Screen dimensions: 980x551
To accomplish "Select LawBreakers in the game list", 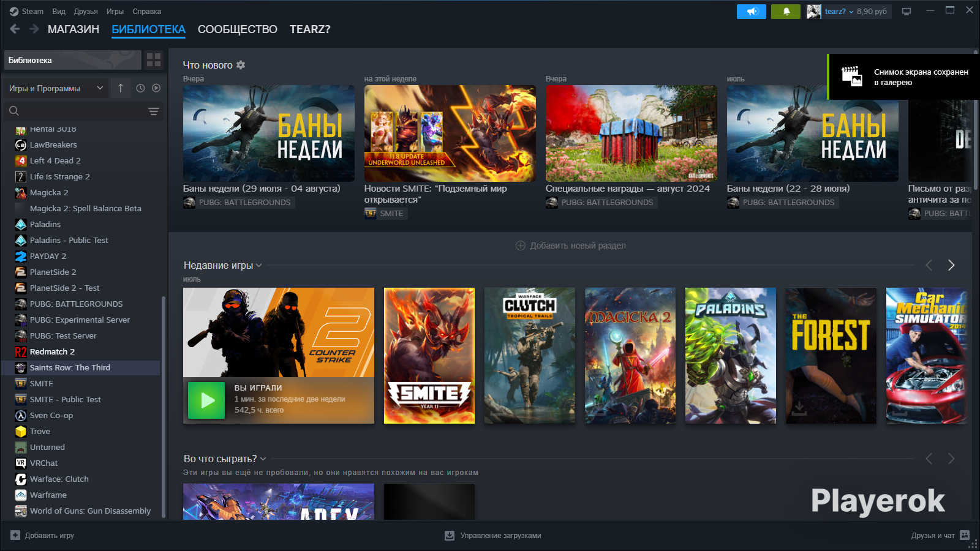I will click(x=81, y=145).
